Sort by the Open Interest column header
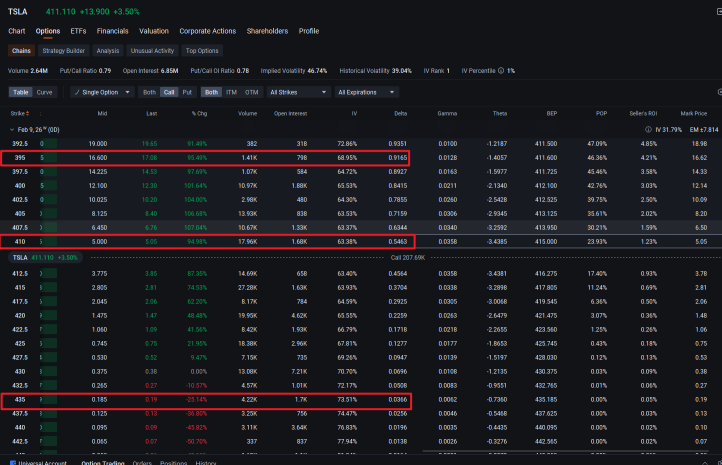 (x=291, y=114)
